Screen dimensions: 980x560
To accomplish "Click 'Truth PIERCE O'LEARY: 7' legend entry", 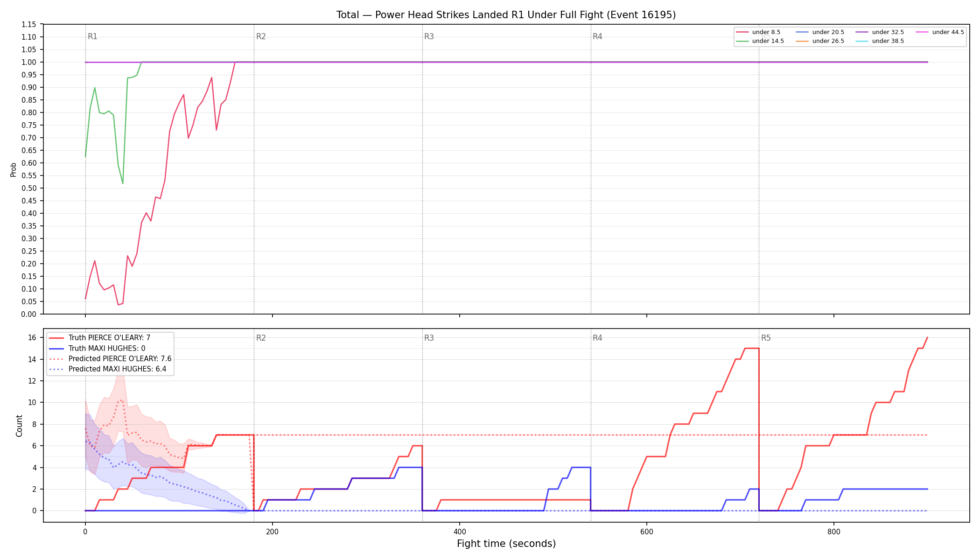I will 100,338.
